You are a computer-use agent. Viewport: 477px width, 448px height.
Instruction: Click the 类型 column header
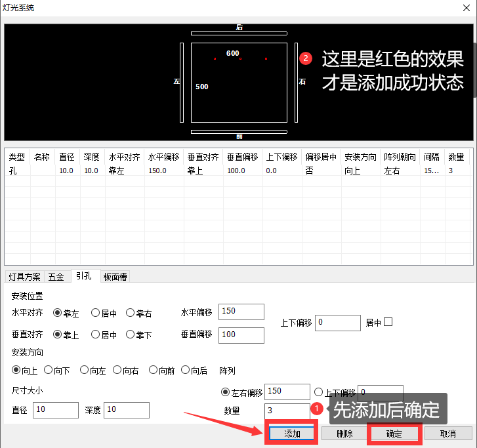point(17,157)
